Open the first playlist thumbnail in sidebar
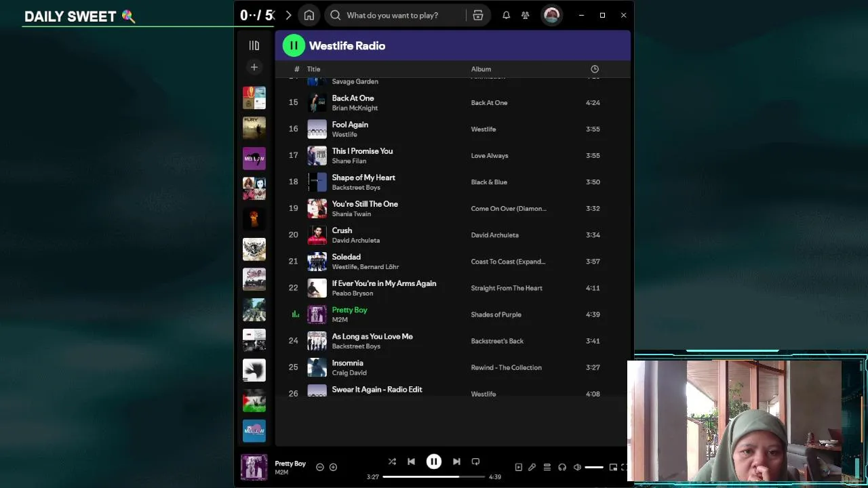868x488 pixels. click(254, 98)
